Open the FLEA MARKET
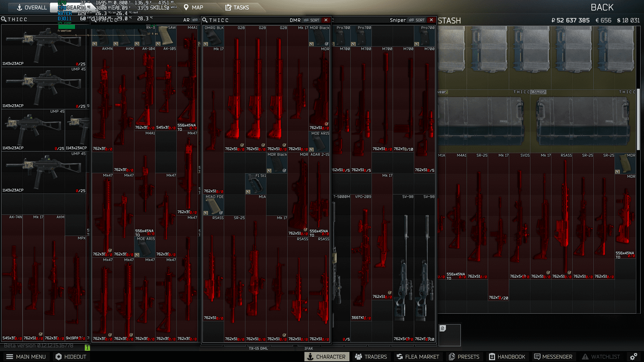Image resolution: width=644 pixels, height=362 pixels. coord(418,357)
